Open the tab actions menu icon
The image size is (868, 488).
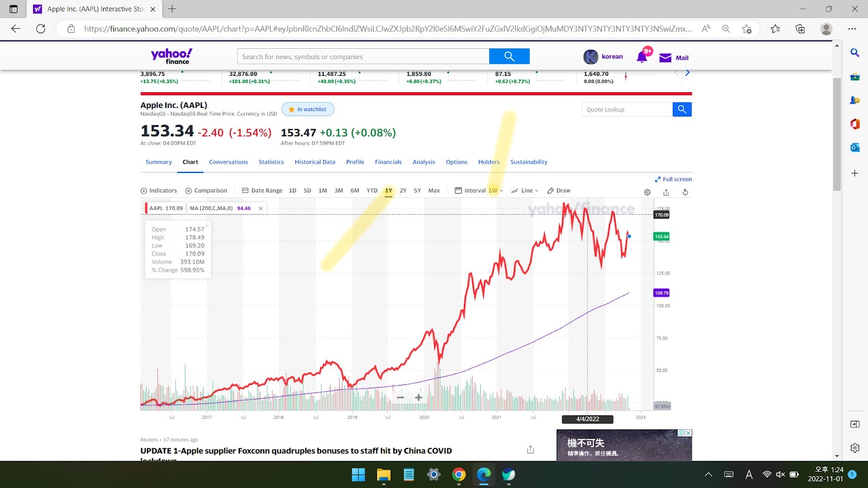(14, 9)
